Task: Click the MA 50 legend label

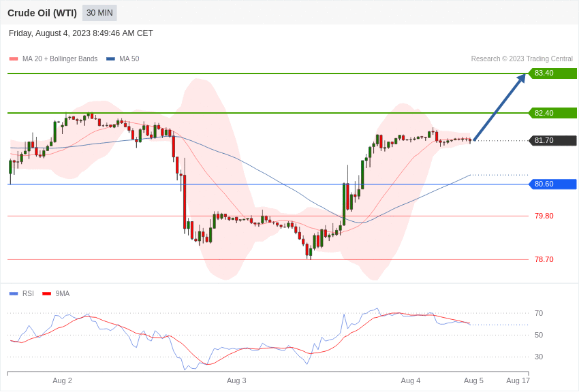Action: [129, 59]
